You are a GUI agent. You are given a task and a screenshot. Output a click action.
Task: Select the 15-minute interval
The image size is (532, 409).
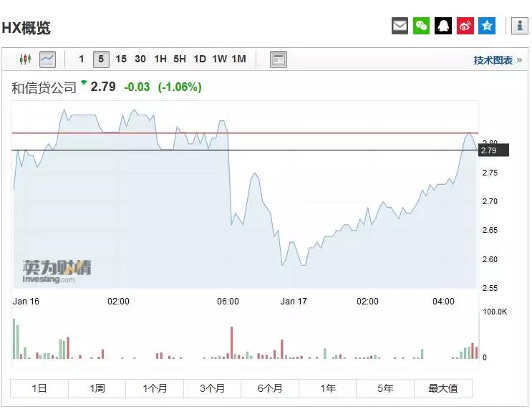[121, 59]
